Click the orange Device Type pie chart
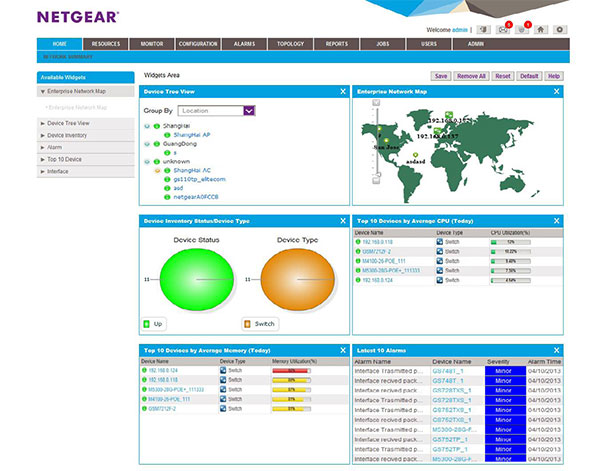600x471 pixels. (297, 279)
